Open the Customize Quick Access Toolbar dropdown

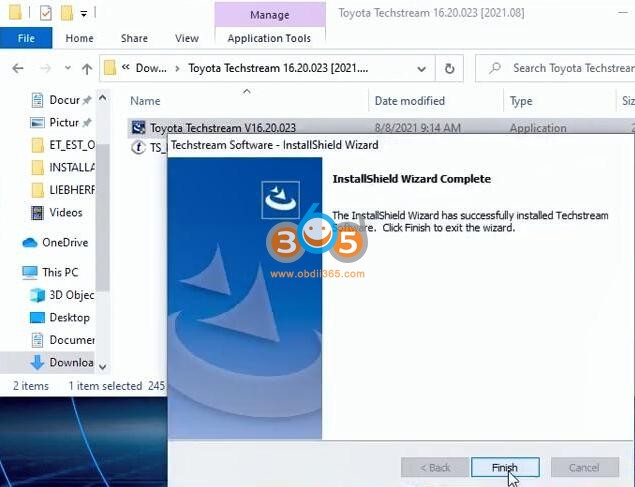[83, 14]
